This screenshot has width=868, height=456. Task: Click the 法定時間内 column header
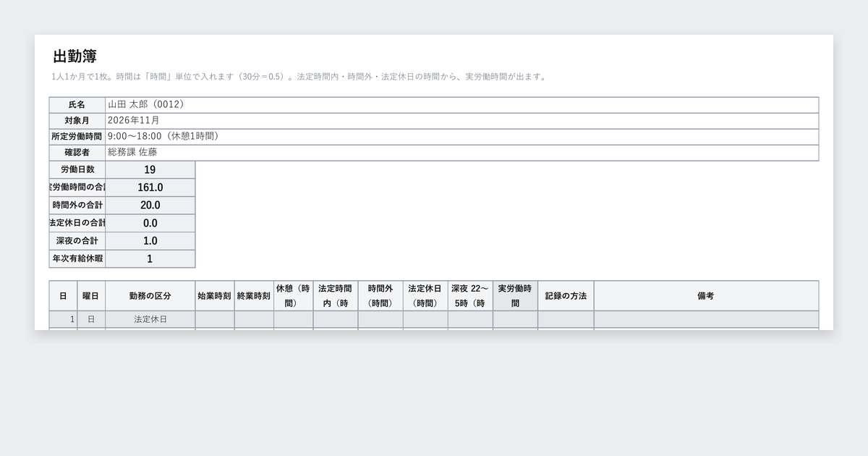coord(336,296)
